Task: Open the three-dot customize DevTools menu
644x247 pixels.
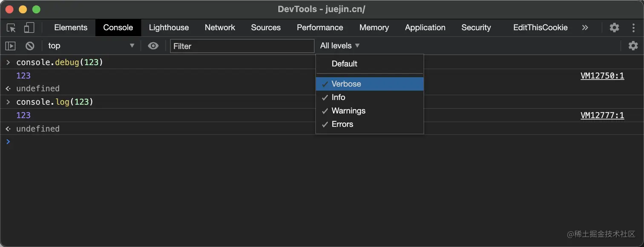Action: [x=633, y=28]
